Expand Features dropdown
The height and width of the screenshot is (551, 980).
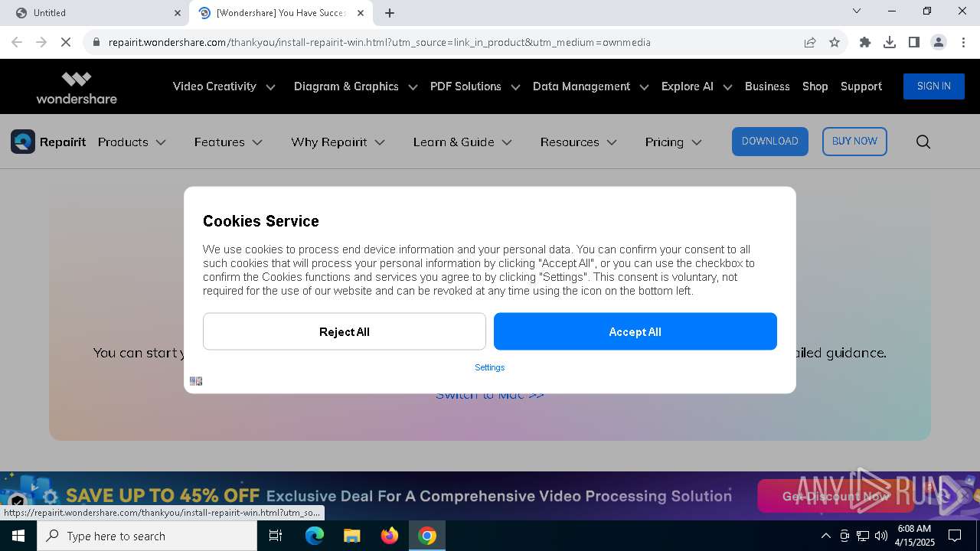(228, 142)
